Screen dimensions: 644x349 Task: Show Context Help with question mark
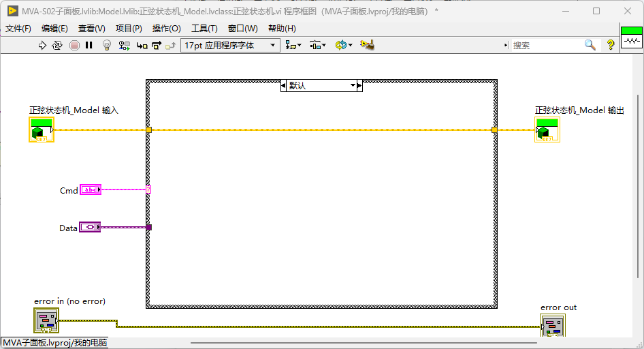click(611, 45)
